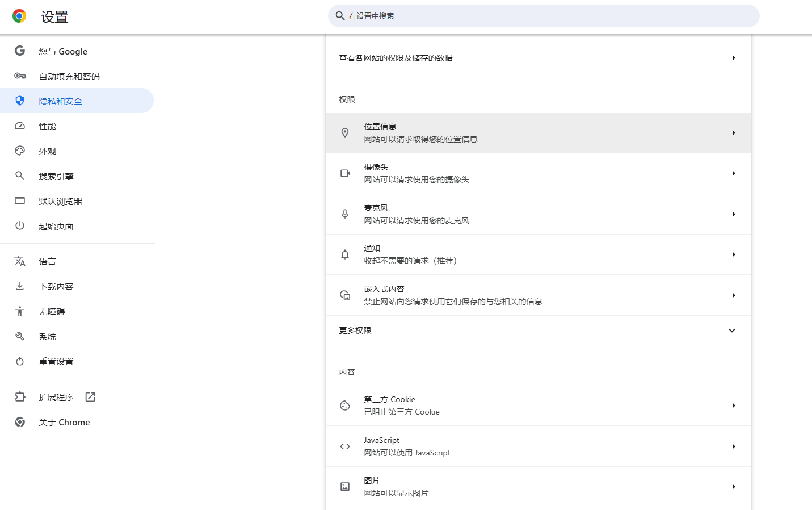Open the arrow on 嵌入式内容 row
The width and height of the screenshot is (812, 510).
click(734, 295)
